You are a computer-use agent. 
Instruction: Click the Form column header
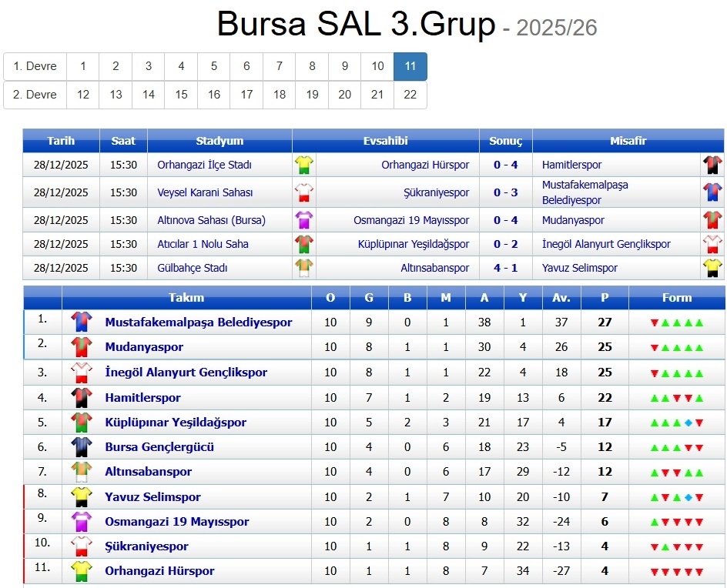click(x=676, y=298)
